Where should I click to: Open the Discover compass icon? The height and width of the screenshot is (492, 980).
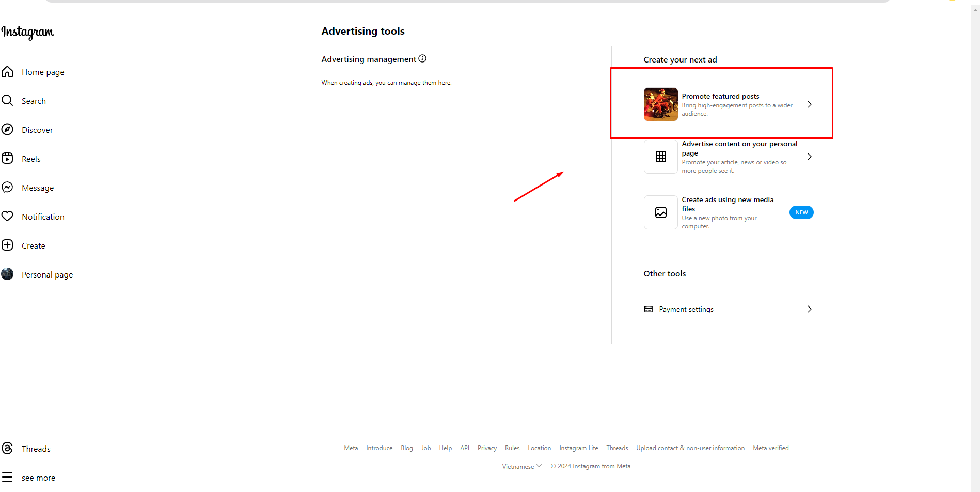click(7, 130)
